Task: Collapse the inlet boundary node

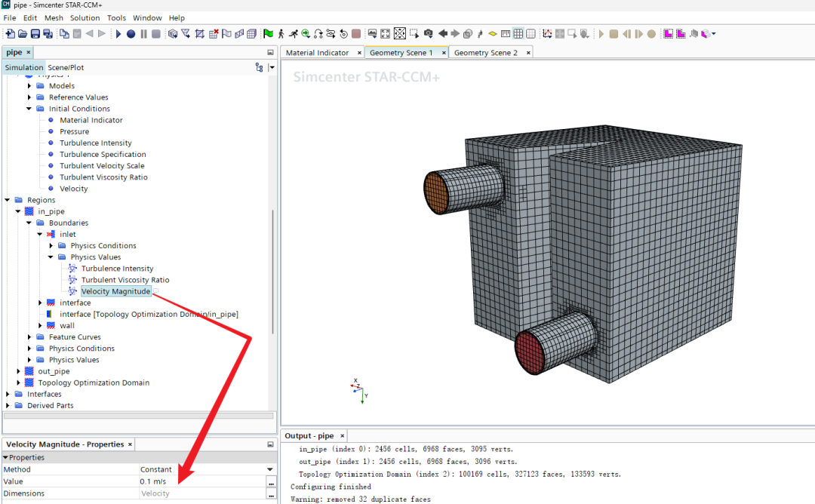Action: point(40,235)
